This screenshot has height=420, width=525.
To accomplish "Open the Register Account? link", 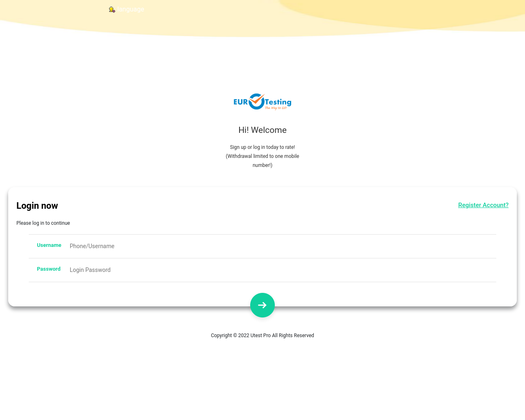I will coord(483,205).
